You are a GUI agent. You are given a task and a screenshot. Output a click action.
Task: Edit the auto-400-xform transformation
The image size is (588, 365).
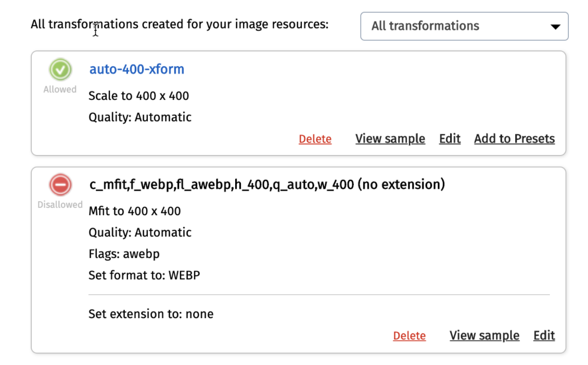450,138
